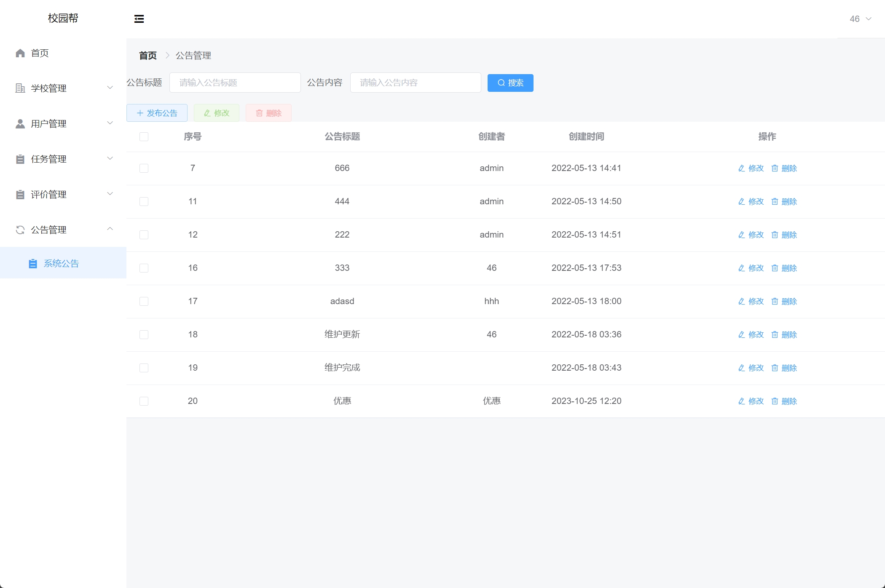Screen dimensions: 885x588
Task: Toggle the select-all header checkbox
Action: coord(144,136)
